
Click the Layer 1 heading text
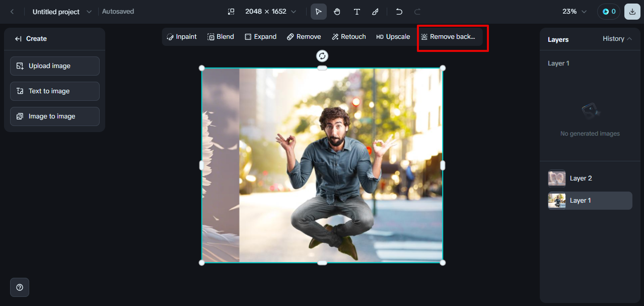click(558, 64)
